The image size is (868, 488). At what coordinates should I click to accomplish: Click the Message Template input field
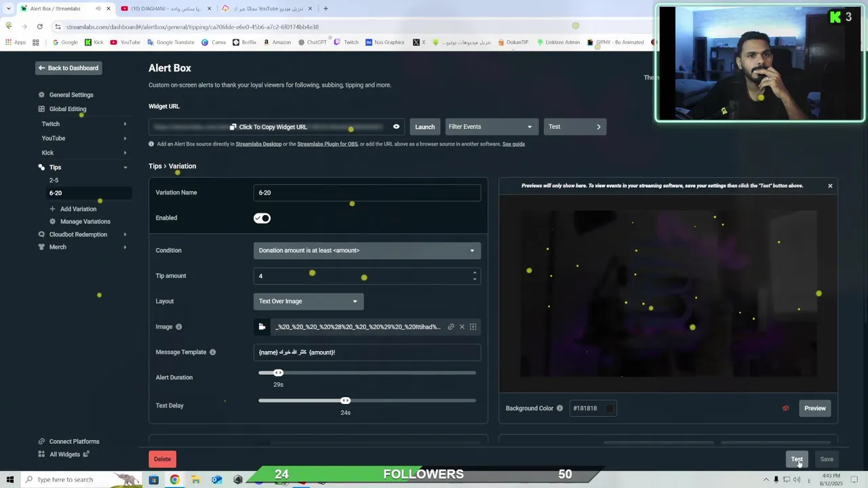pos(367,352)
